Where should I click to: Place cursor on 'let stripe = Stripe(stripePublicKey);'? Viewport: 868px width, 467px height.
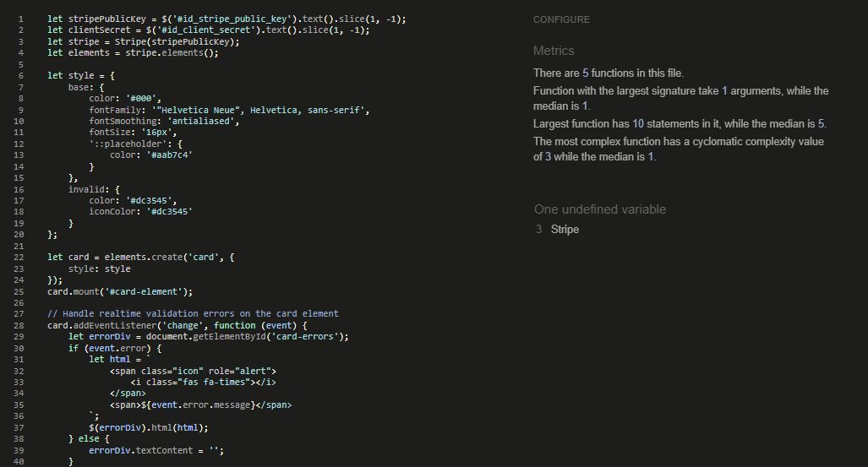point(144,41)
